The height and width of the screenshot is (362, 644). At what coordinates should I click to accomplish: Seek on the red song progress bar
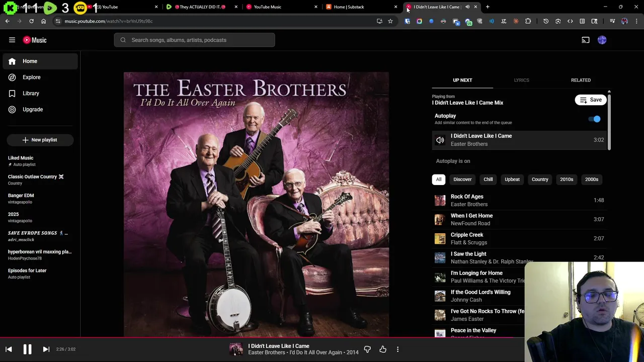point(262,337)
